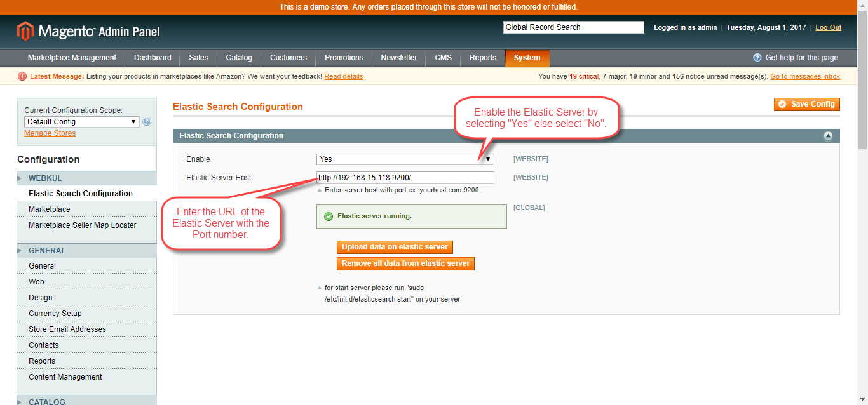Viewport: 868px width, 405px height.
Task: Select Store Email Addresses in sidebar
Action: click(x=87, y=329)
